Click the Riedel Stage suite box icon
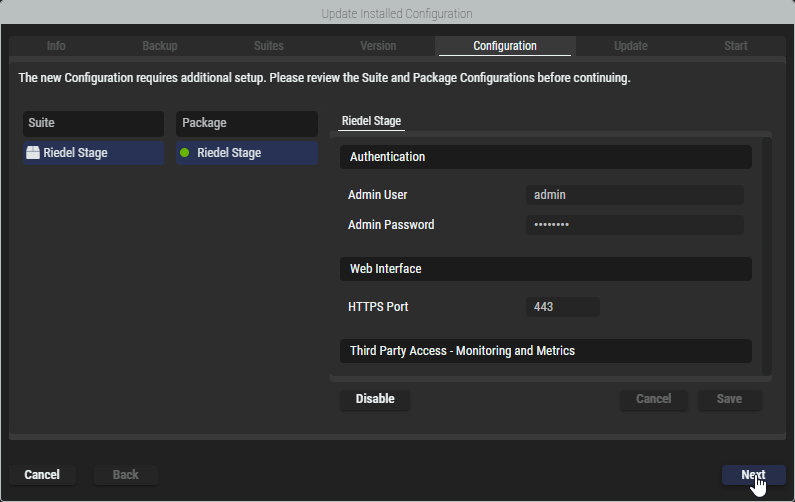Image resolution: width=795 pixels, height=502 pixels. [x=33, y=153]
